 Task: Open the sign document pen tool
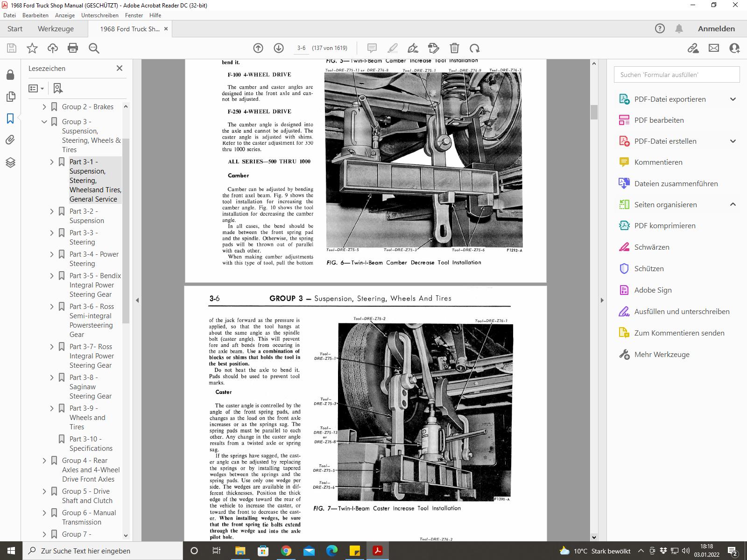[x=413, y=48]
